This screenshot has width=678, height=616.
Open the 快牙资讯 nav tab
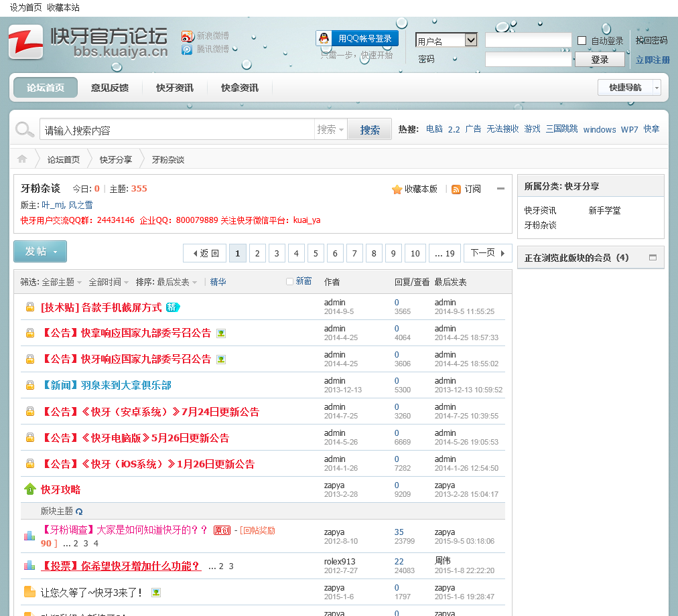pyautogui.click(x=175, y=88)
